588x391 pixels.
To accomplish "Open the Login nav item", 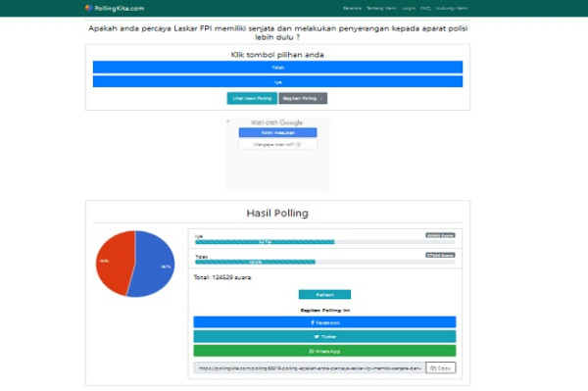I will tap(409, 8).
